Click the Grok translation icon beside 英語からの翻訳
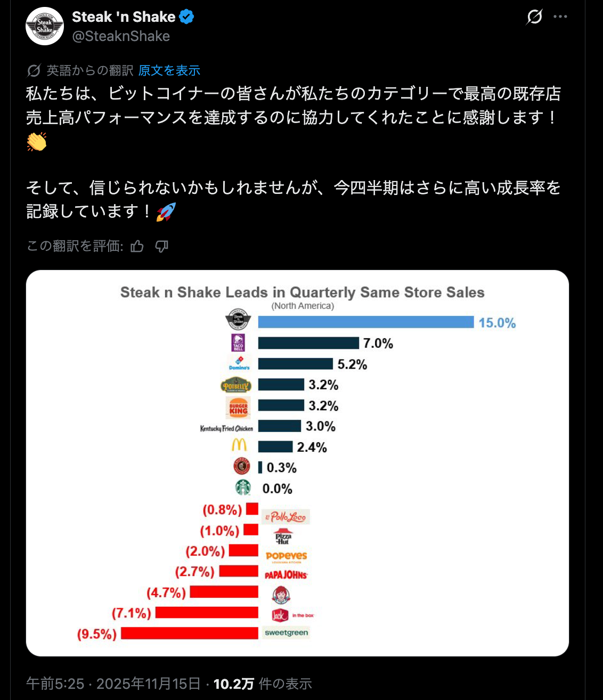The image size is (603, 700). click(34, 70)
